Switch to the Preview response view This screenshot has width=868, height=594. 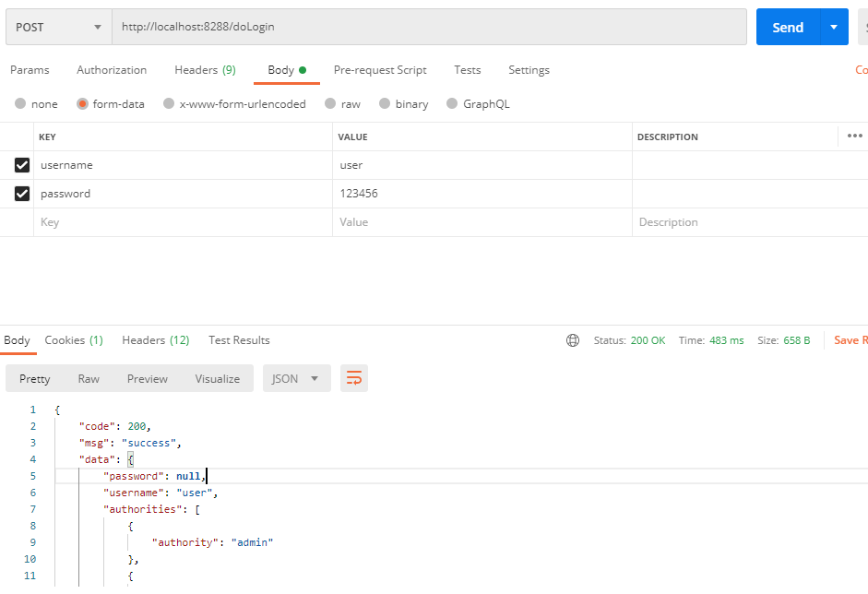tap(148, 379)
